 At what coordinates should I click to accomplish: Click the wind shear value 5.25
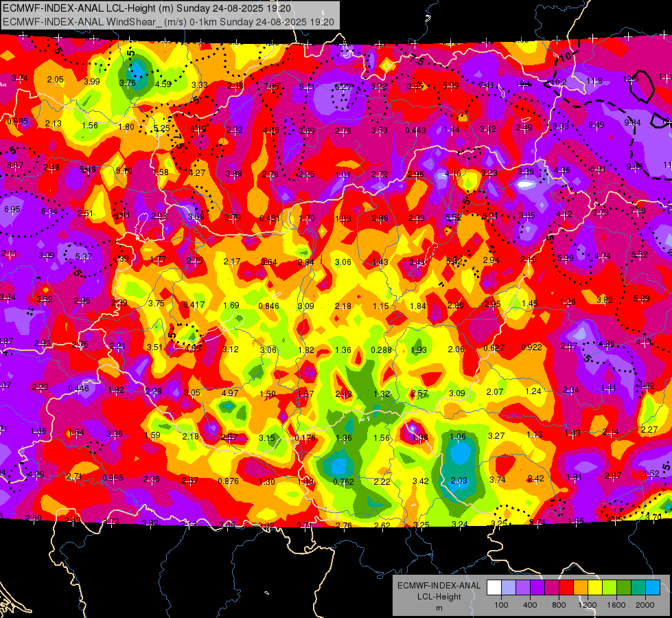161,128
